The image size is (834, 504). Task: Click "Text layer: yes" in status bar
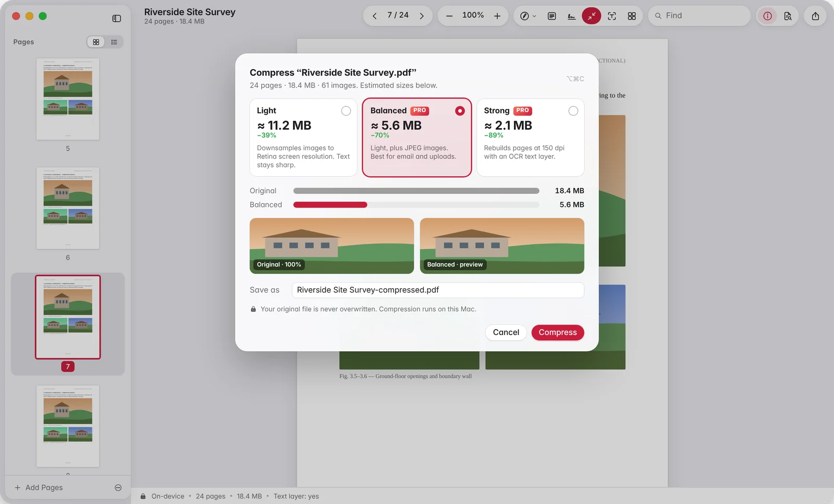click(x=296, y=496)
